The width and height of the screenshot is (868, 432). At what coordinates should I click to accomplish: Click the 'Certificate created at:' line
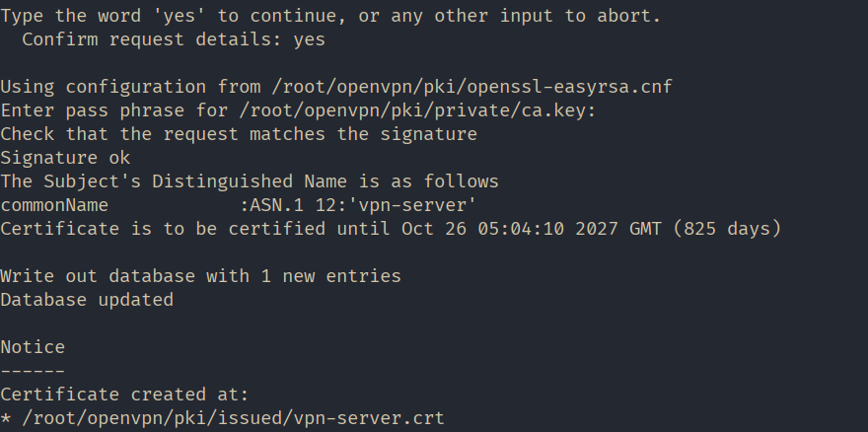(125, 395)
